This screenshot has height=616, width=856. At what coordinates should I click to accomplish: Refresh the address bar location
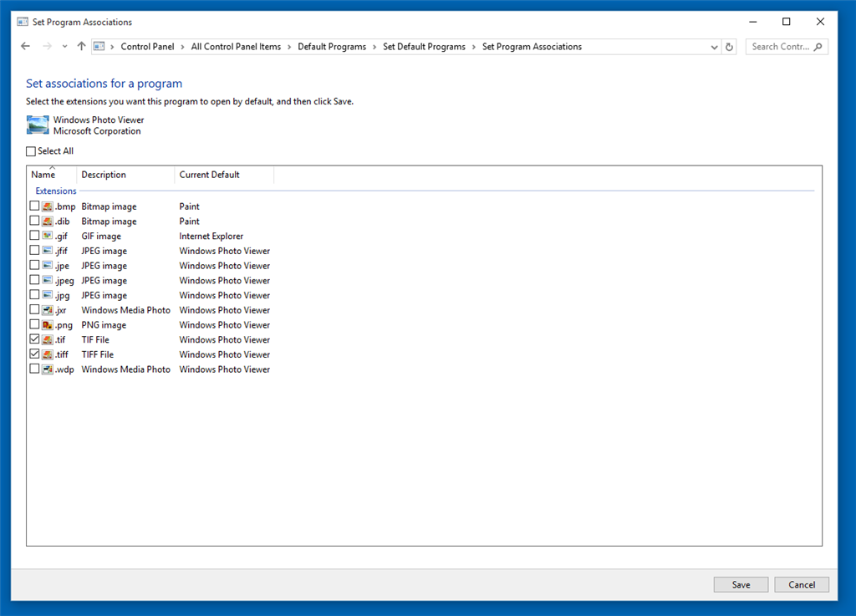(729, 47)
